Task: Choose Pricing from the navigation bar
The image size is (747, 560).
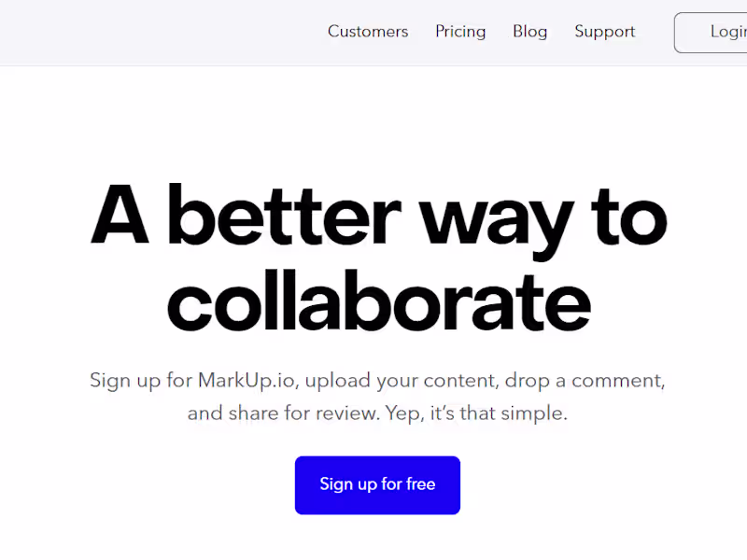Action: tap(460, 32)
